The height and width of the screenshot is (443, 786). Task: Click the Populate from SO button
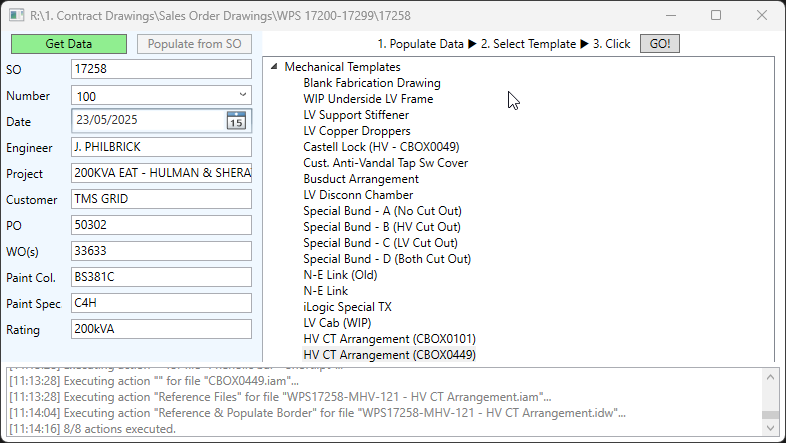[x=194, y=44]
